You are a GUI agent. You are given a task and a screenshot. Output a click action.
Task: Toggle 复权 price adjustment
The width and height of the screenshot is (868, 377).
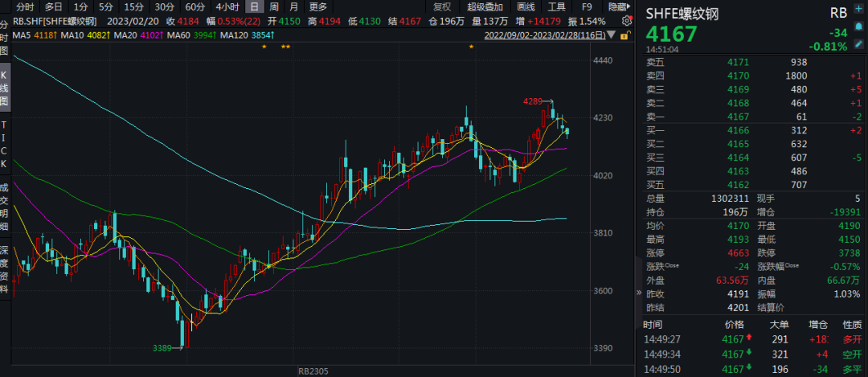(x=442, y=6)
